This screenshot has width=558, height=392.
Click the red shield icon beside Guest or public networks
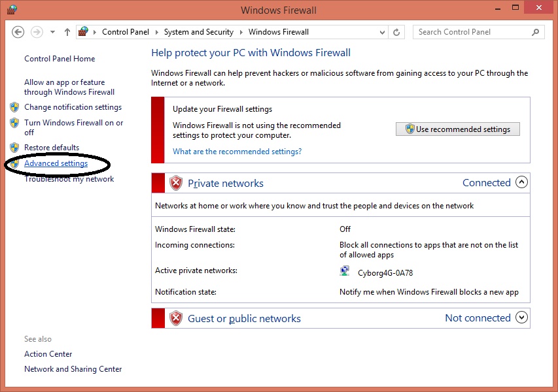pyautogui.click(x=176, y=318)
